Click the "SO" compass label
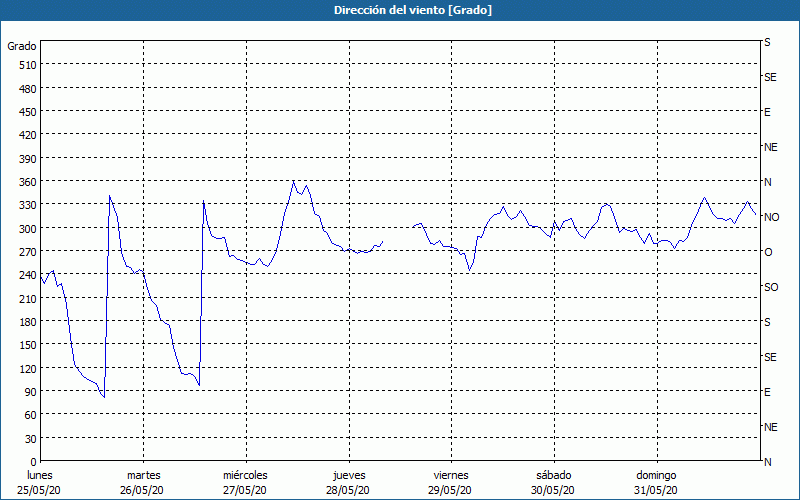Screen dimensions: 800x500 (771, 287)
